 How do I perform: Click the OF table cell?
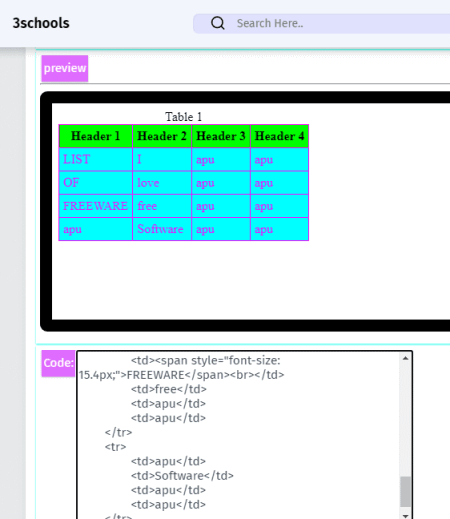(x=96, y=183)
